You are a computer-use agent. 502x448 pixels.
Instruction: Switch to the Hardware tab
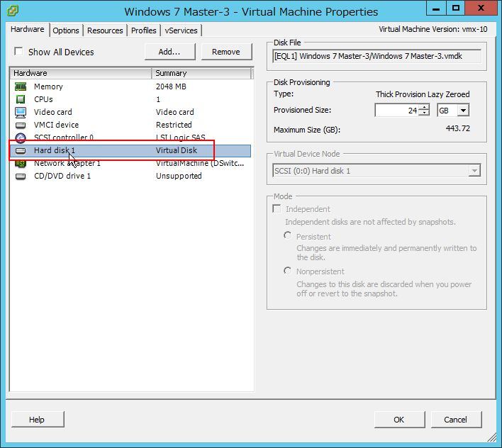tap(28, 30)
